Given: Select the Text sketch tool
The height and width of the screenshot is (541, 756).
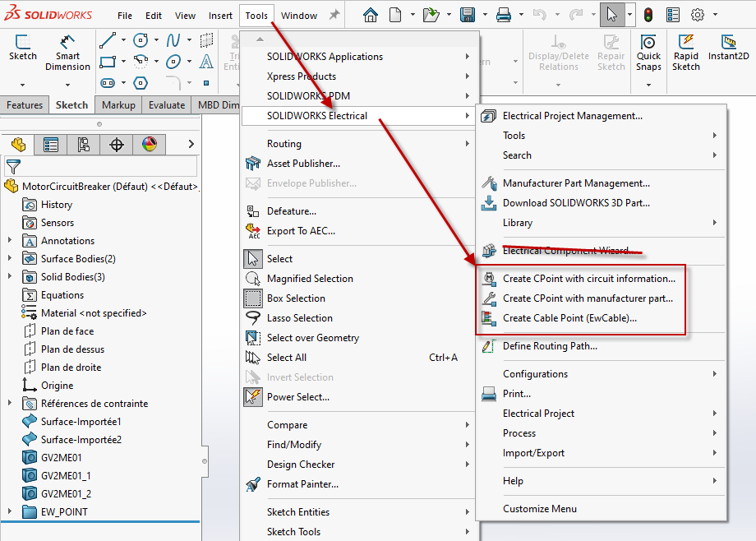Looking at the screenshot, I should (206, 62).
